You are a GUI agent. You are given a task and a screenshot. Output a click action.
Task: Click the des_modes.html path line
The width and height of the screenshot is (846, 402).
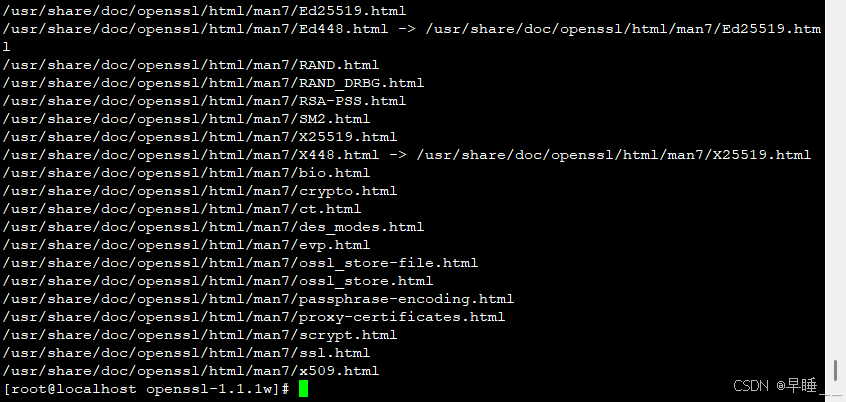click(x=214, y=227)
